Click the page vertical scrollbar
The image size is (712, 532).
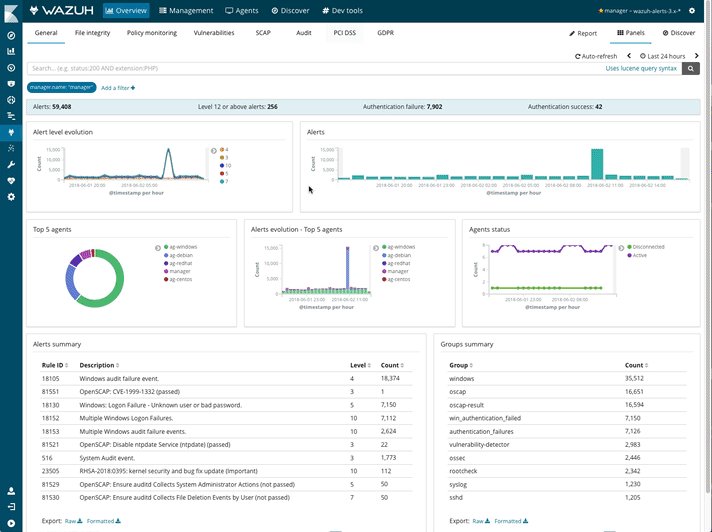click(708, 245)
